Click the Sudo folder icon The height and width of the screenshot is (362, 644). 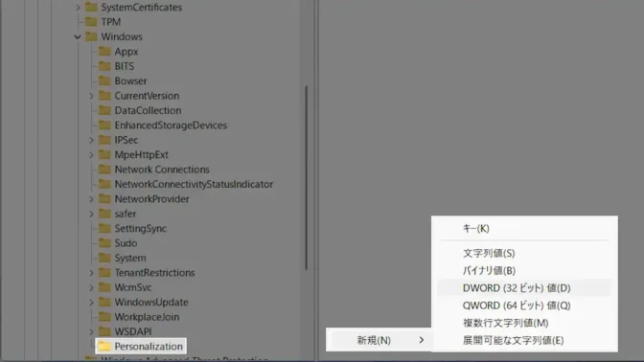104,243
